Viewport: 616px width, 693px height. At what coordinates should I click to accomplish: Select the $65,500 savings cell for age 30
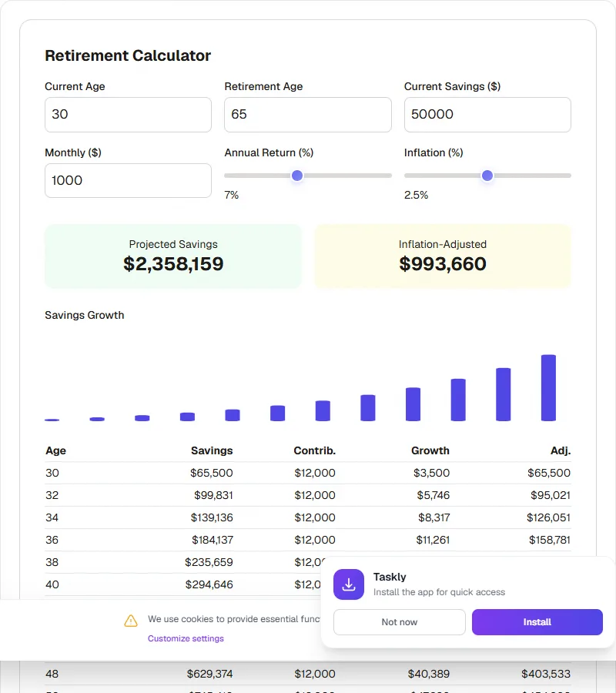coord(212,473)
